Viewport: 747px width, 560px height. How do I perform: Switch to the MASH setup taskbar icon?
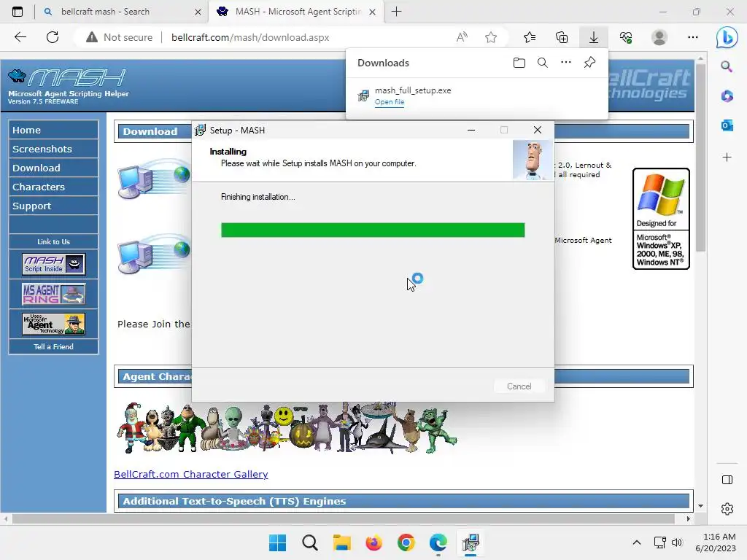pos(471,542)
